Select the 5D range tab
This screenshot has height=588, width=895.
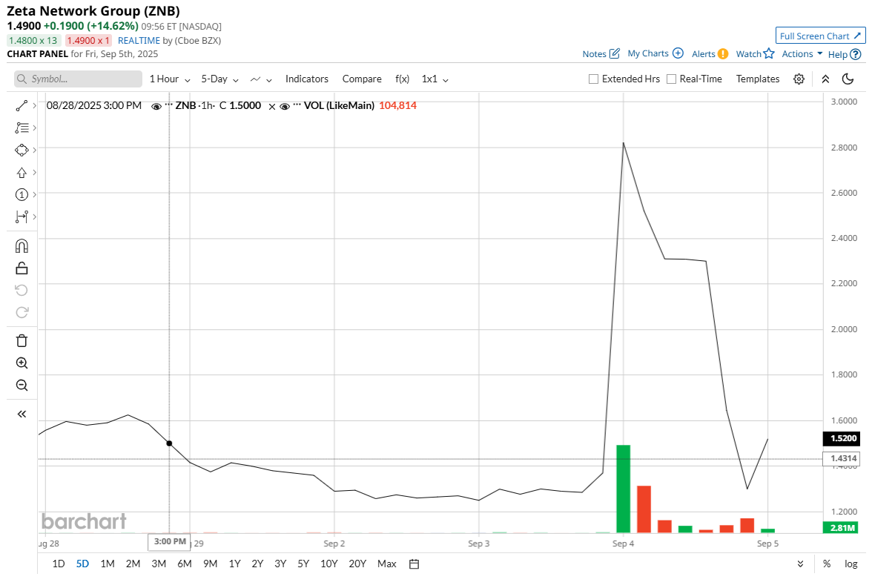[x=82, y=564]
